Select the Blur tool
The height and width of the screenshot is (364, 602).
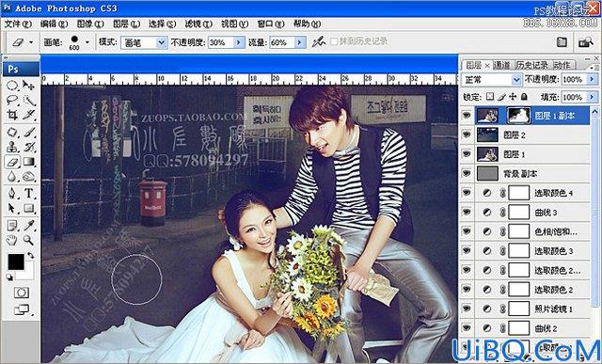12,177
